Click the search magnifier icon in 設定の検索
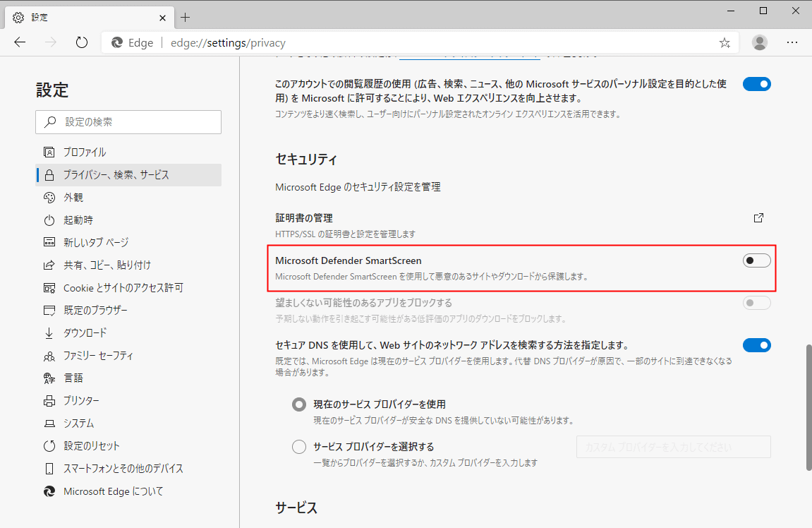This screenshot has height=528, width=812. (50, 122)
